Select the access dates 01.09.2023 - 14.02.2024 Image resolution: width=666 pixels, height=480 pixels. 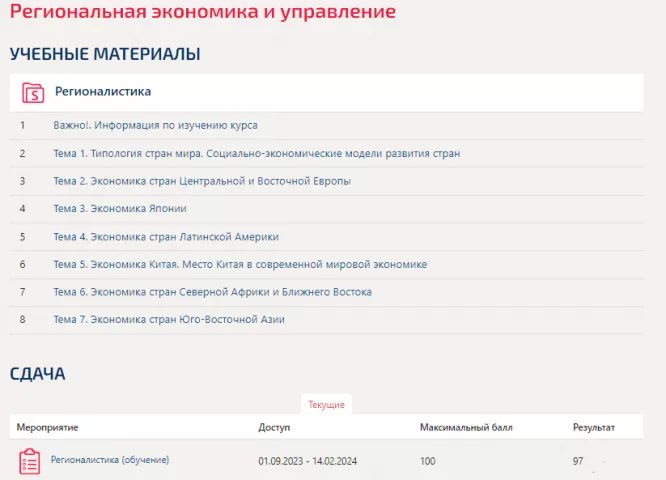point(308,461)
